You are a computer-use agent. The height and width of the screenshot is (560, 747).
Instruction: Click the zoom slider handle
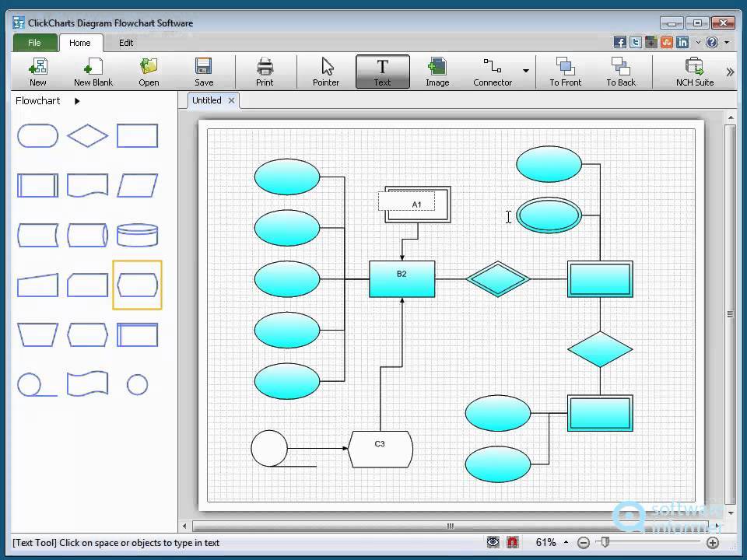tap(605, 542)
